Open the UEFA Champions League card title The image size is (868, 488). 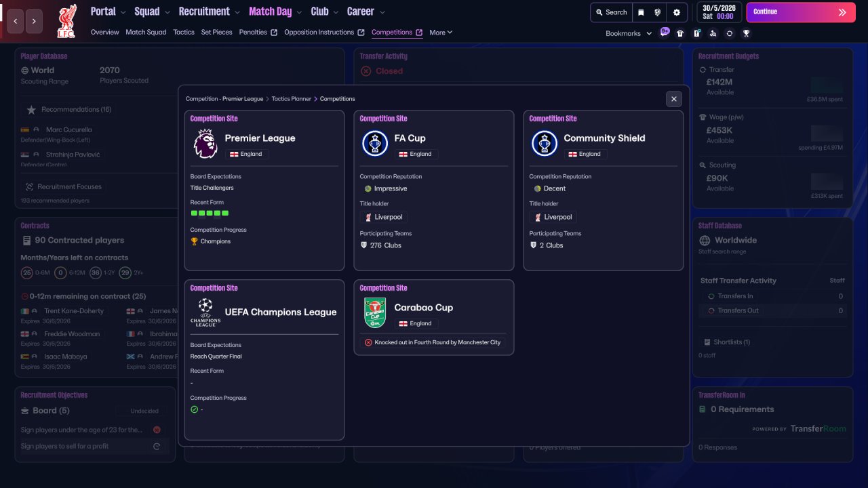(x=281, y=312)
